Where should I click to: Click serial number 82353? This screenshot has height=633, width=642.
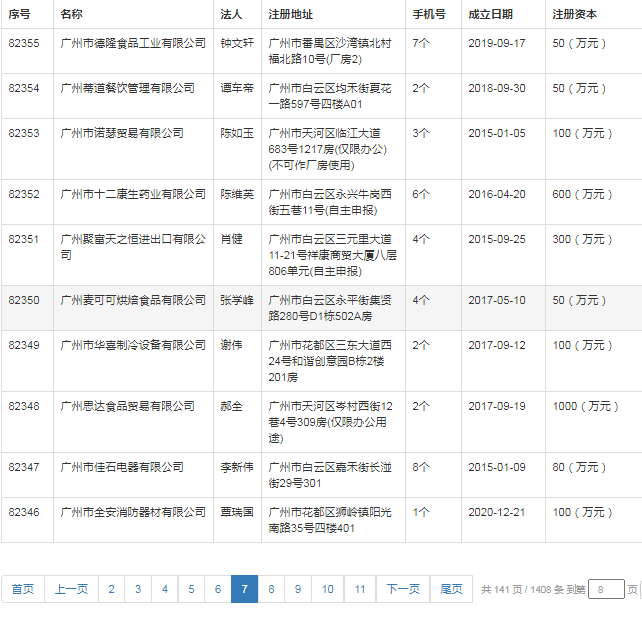[24, 133]
